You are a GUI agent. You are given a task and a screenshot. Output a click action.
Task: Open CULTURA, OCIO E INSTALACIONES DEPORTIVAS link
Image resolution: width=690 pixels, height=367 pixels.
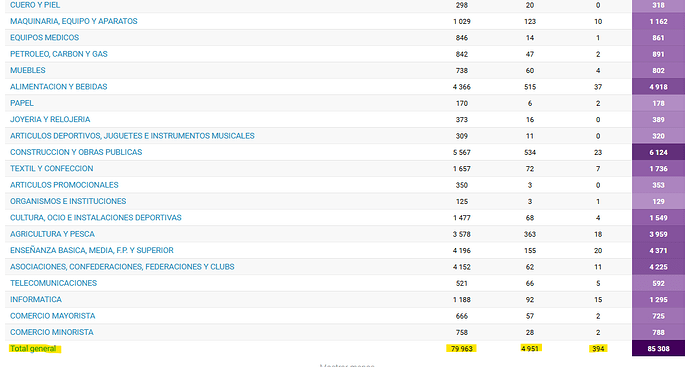[95, 217]
